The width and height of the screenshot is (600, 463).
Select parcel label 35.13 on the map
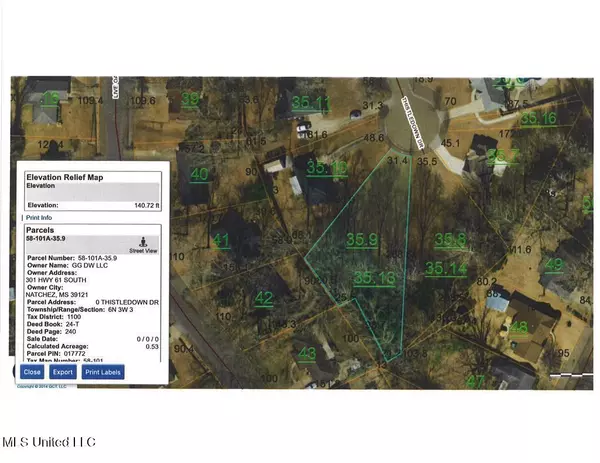pos(374,278)
